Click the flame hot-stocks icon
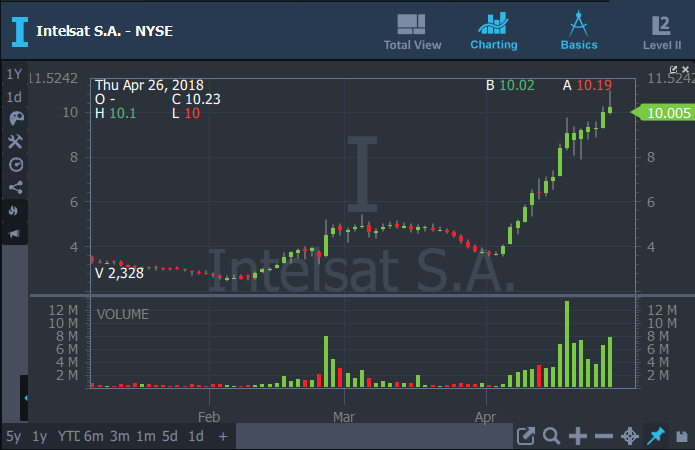 pyautogui.click(x=14, y=211)
